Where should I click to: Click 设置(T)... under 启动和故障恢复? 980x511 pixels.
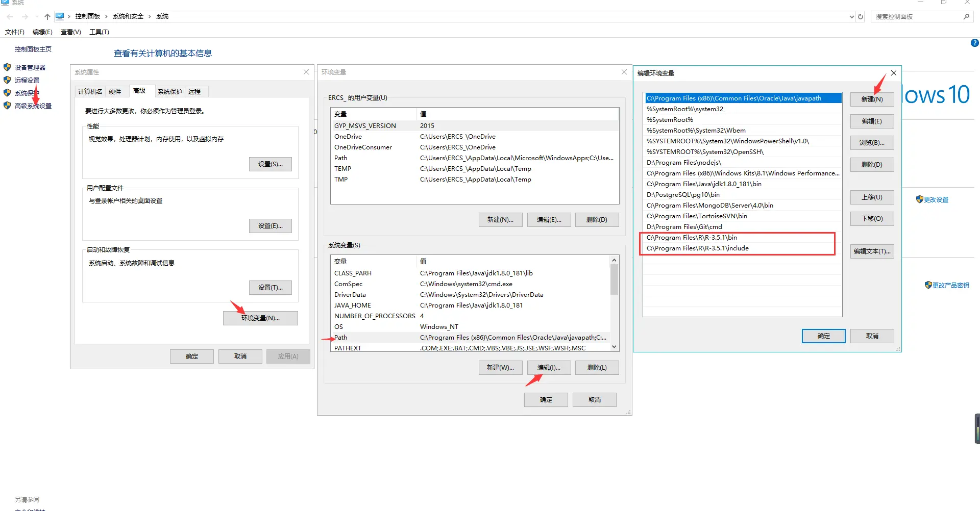click(x=271, y=288)
